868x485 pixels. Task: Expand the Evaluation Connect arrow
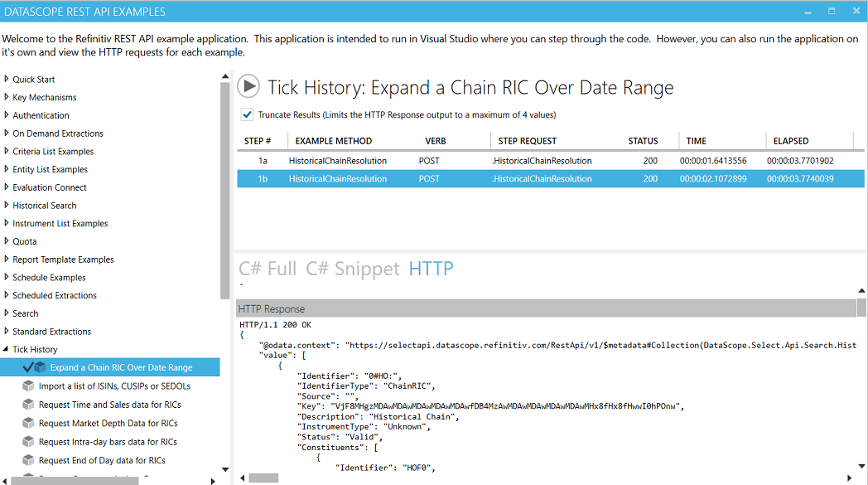pos(6,187)
